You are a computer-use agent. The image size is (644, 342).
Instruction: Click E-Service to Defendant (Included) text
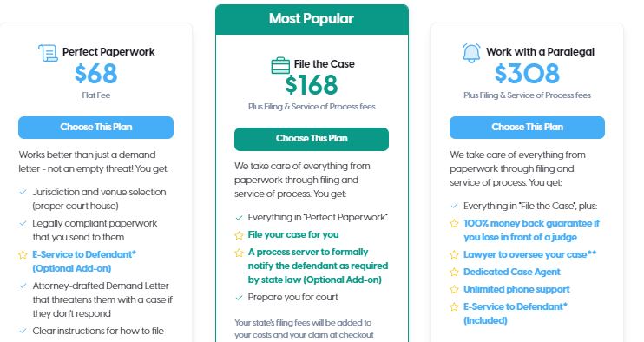pos(516,313)
